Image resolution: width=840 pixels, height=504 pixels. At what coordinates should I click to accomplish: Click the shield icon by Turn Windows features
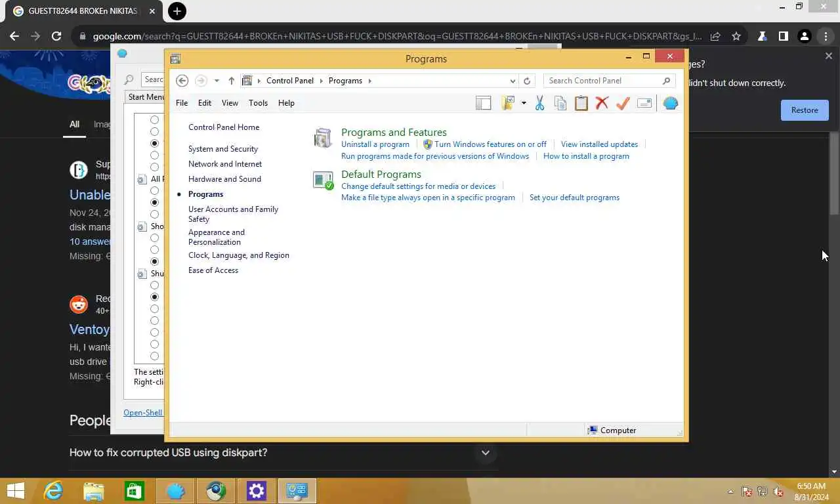[428, 144]
